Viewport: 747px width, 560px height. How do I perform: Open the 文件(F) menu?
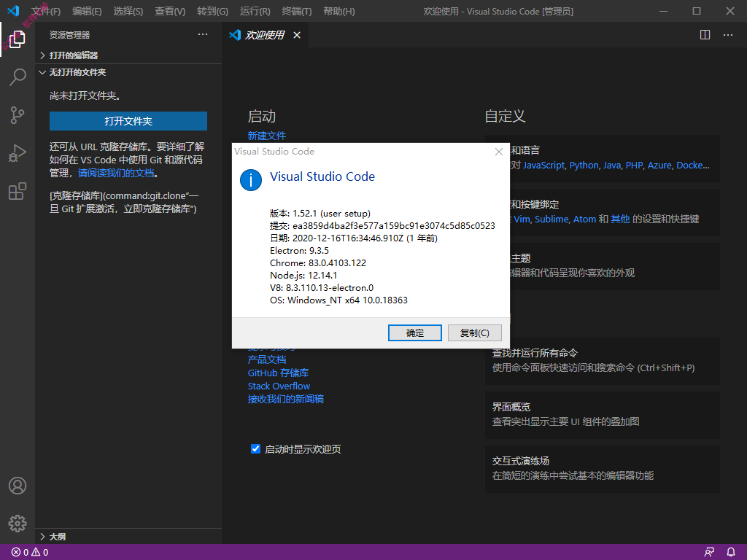(x=46, y=11)
